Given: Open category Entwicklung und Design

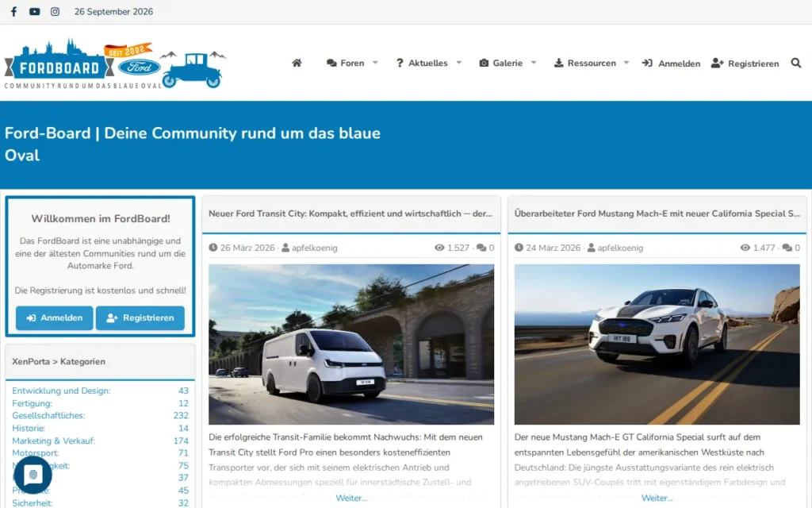Looking at the screenshot, I should [x=61, y=391].
